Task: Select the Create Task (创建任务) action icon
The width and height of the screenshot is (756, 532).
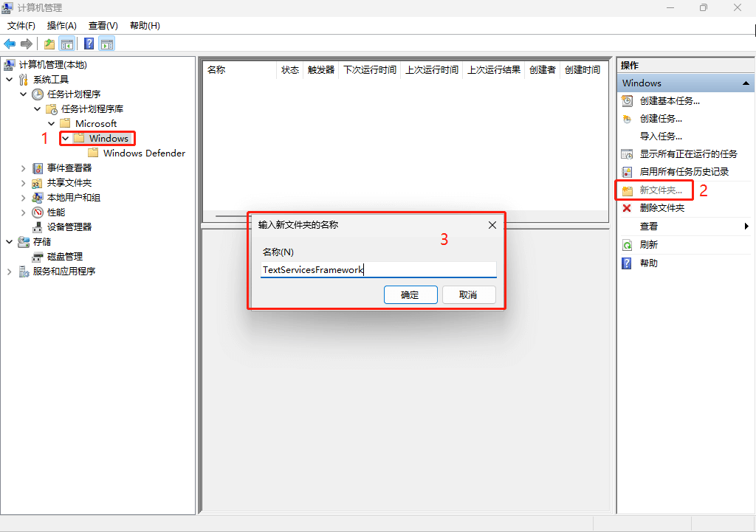Action: pyautogui.click(x=628, y=118)
